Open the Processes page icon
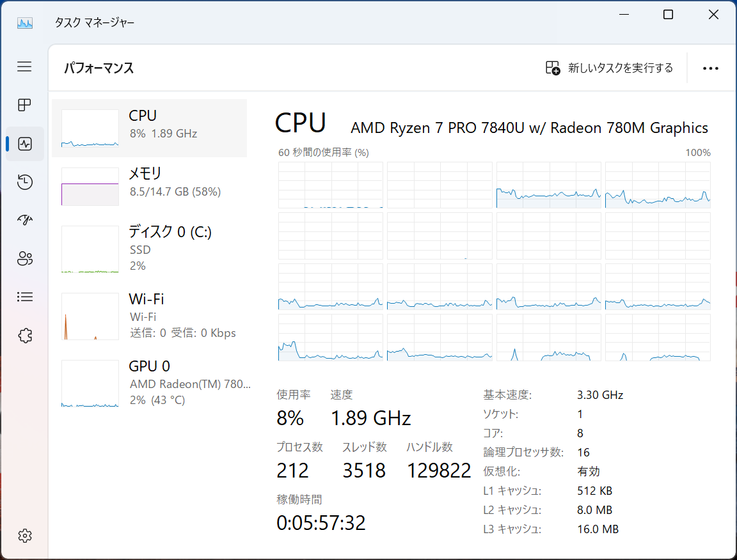This screenshot has width=737, height=560. (24, 105)
